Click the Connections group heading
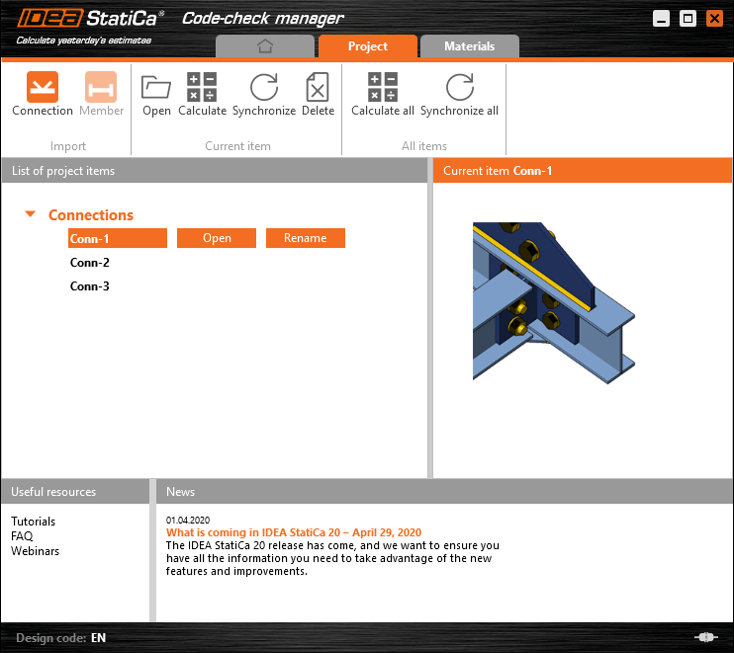The height and width of the screenshot is (653, 734). tap(91, 215)
